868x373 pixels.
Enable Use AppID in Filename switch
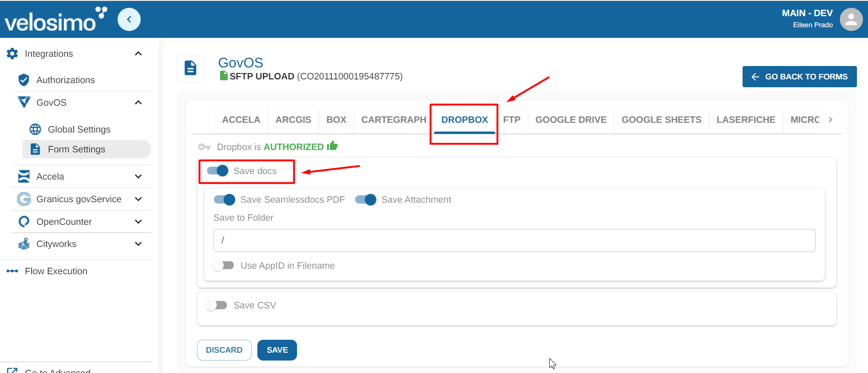[x=223, y=265]
